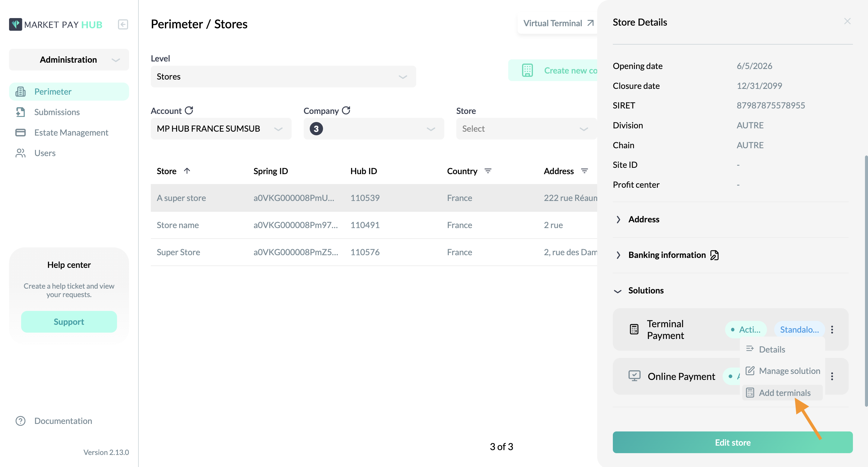The height and width of the screenshot is (467, 868).
Task: Open Virtual Terminal link
Action: [x=558, y=23]
